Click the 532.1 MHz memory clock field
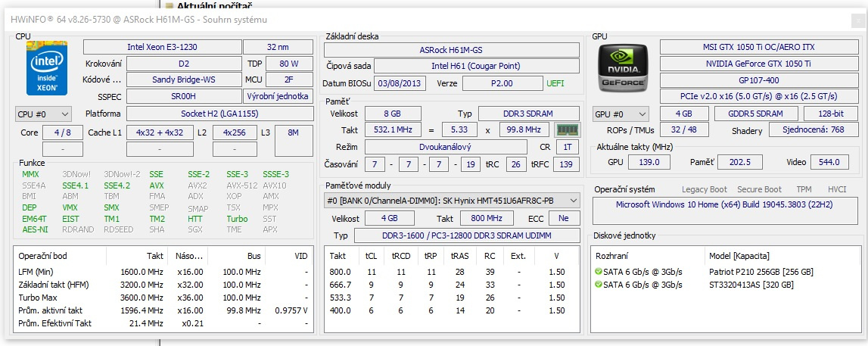Image resolution: width=868 pixels, height=346 pixels. pyautogui.click(x=393, y=130)
